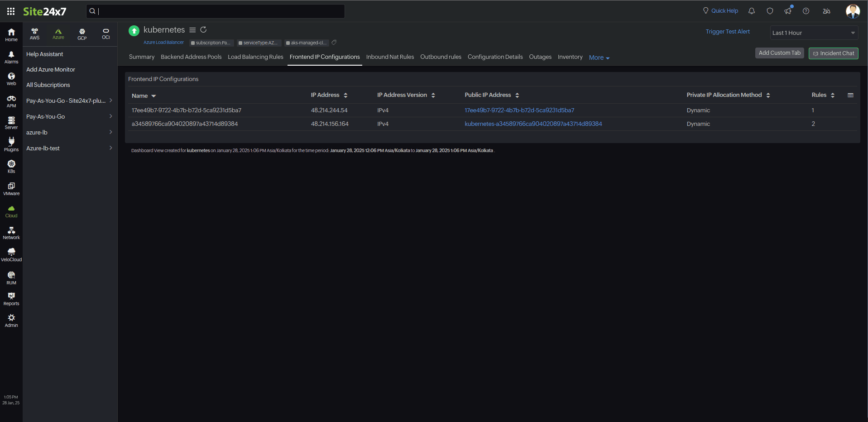The width and height of the screenshot is (868, 422).
Task: Open the K8s sidebar section
Action: (11, 166)
